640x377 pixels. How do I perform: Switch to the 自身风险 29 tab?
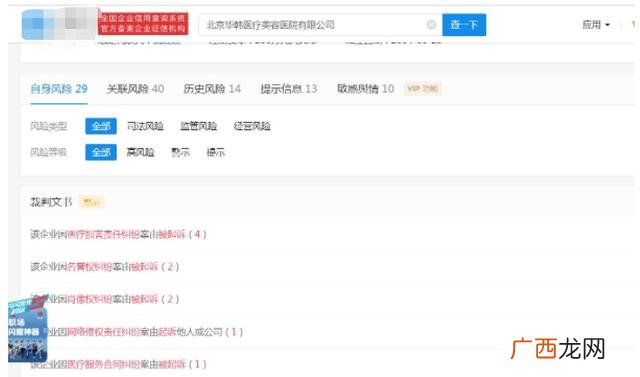point(59,89)
